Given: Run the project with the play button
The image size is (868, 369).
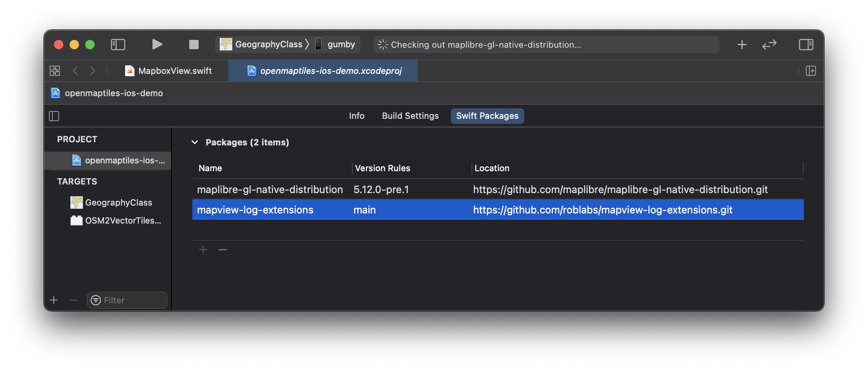Looking at the screenshot, I should 157,45.
